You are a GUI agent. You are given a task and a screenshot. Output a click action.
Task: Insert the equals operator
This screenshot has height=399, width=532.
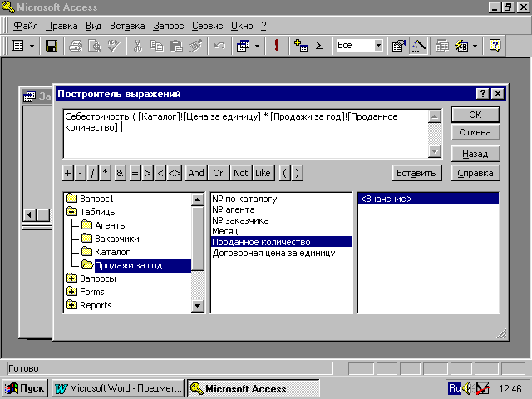(x=135, y=173)
